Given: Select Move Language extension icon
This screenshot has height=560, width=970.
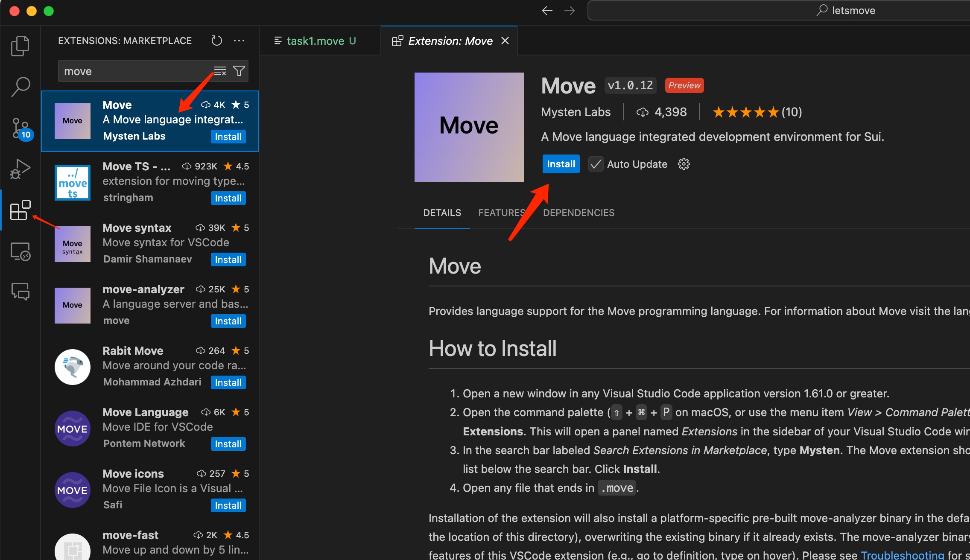Looking at the screenshot, I should pyautogui.click(x=73, y=429).
